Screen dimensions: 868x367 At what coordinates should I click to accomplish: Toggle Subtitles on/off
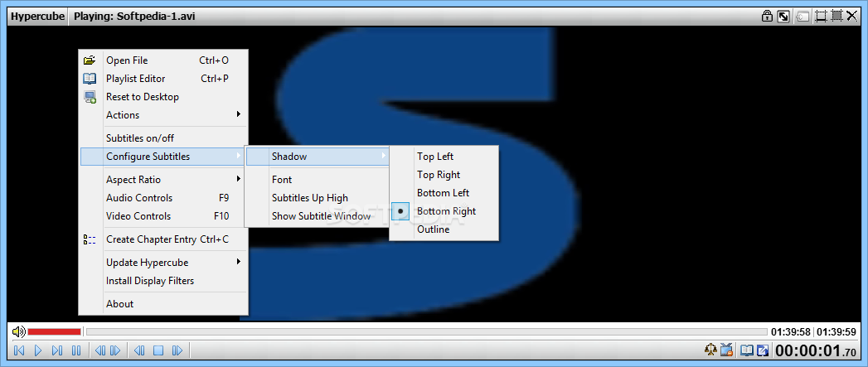[x=163, y=138]
